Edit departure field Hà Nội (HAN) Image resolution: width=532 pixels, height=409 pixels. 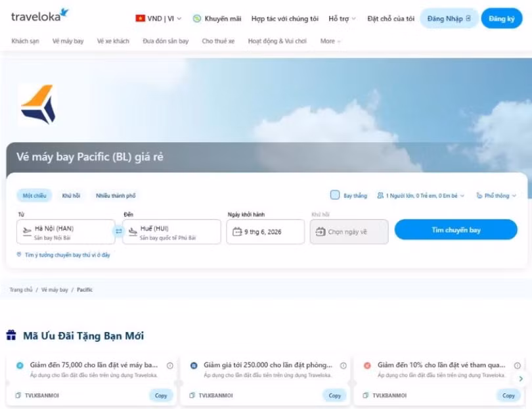pos(66,231)
